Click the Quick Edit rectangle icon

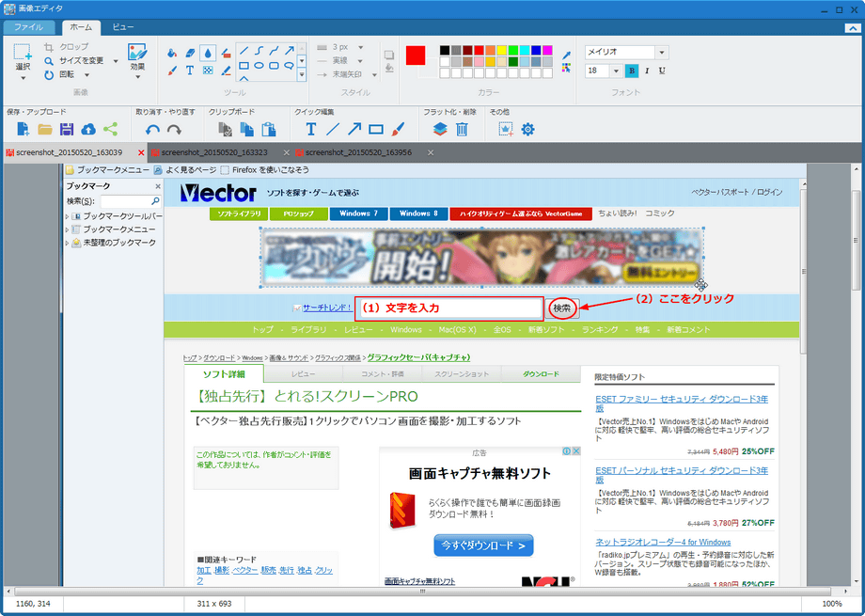(376, 129)
